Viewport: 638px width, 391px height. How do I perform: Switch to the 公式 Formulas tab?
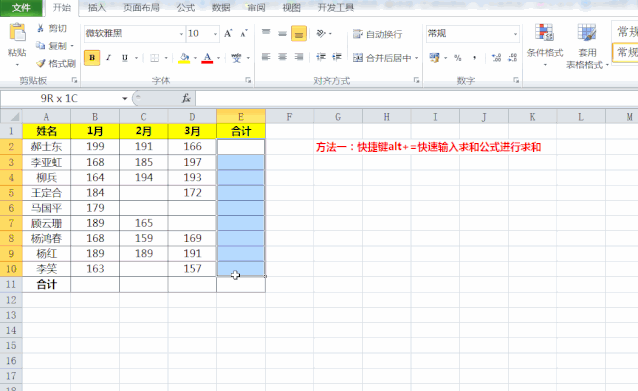tap(186, 7)
